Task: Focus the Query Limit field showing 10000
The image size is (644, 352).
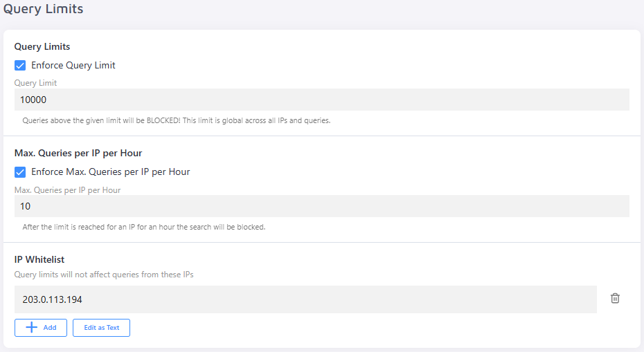Action: tap(321, 100)
